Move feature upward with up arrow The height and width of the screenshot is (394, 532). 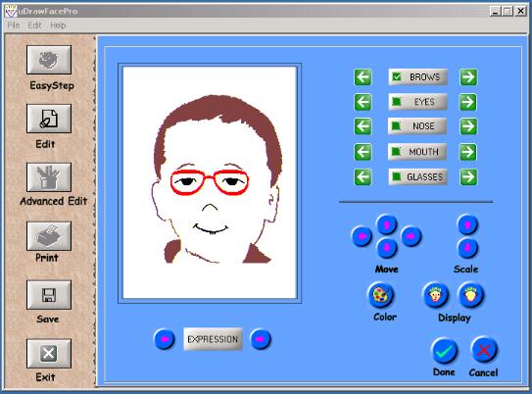[387, 224]
